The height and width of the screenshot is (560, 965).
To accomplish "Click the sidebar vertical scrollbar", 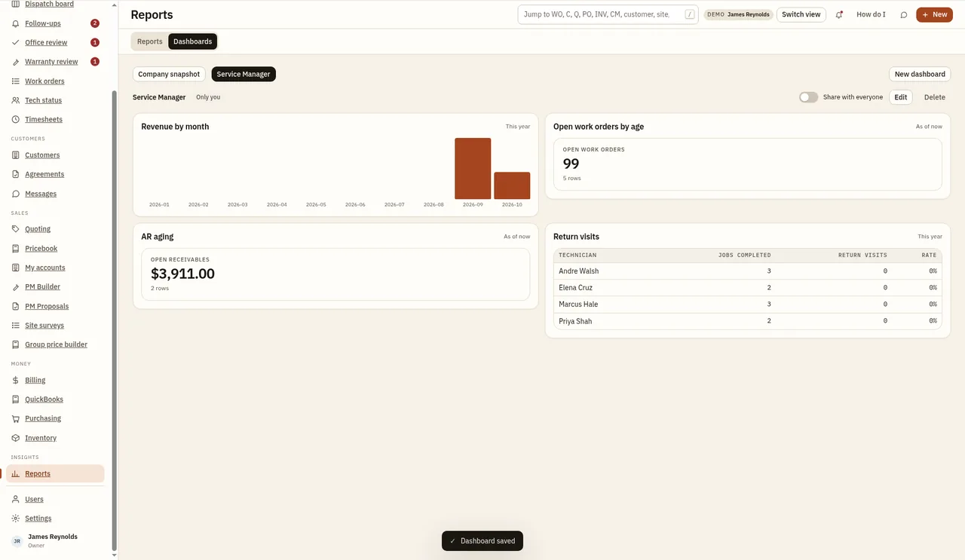I will 115,320.
